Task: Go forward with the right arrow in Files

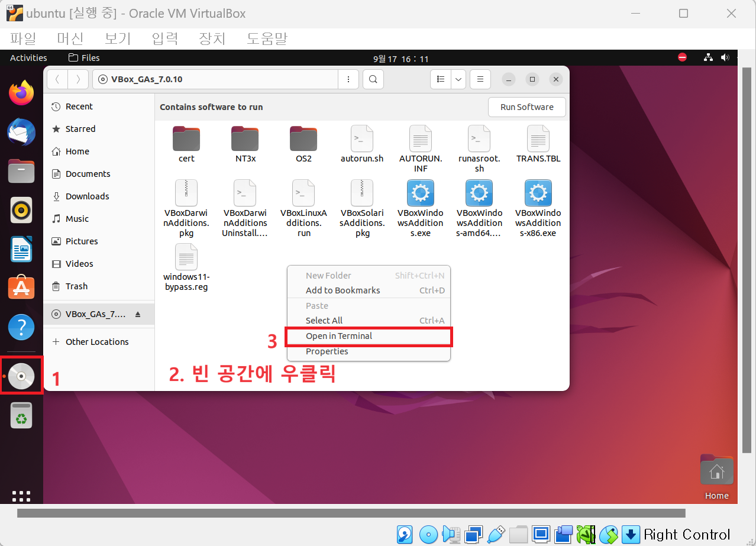Action: coord(78,79)
